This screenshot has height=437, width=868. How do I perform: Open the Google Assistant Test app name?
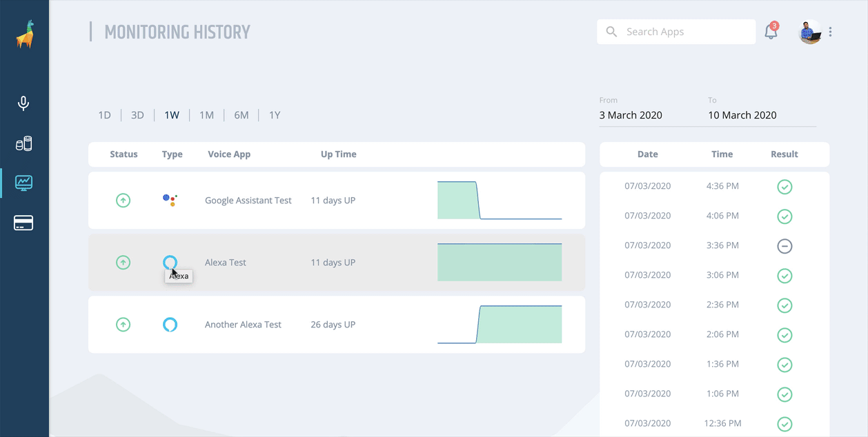pyautogui.click(x=248, y=201)
